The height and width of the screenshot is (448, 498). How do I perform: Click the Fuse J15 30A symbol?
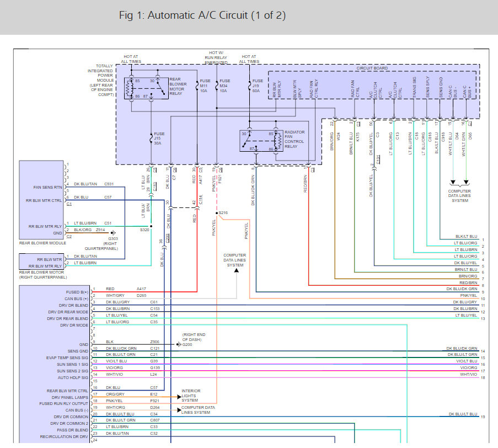(x=151, y=138)
